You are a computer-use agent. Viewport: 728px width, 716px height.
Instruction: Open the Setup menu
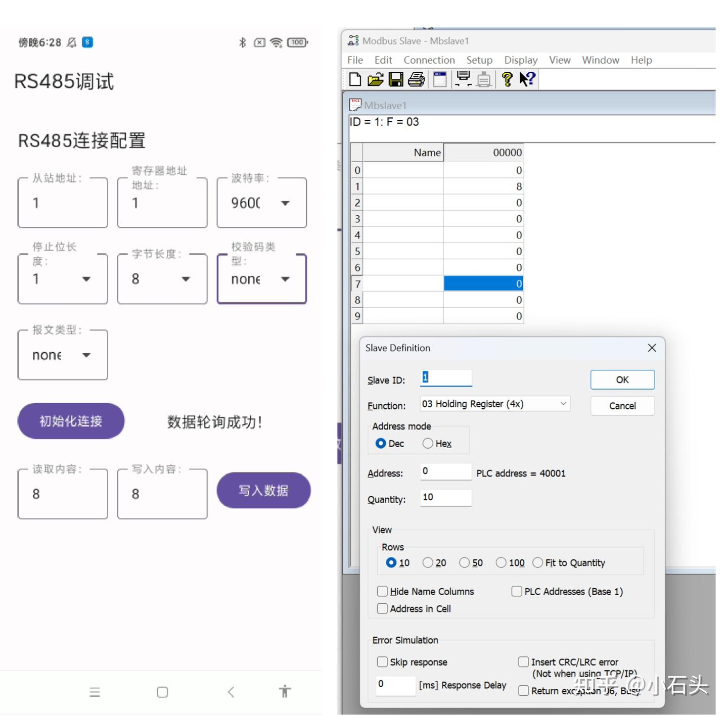[479, 60]
